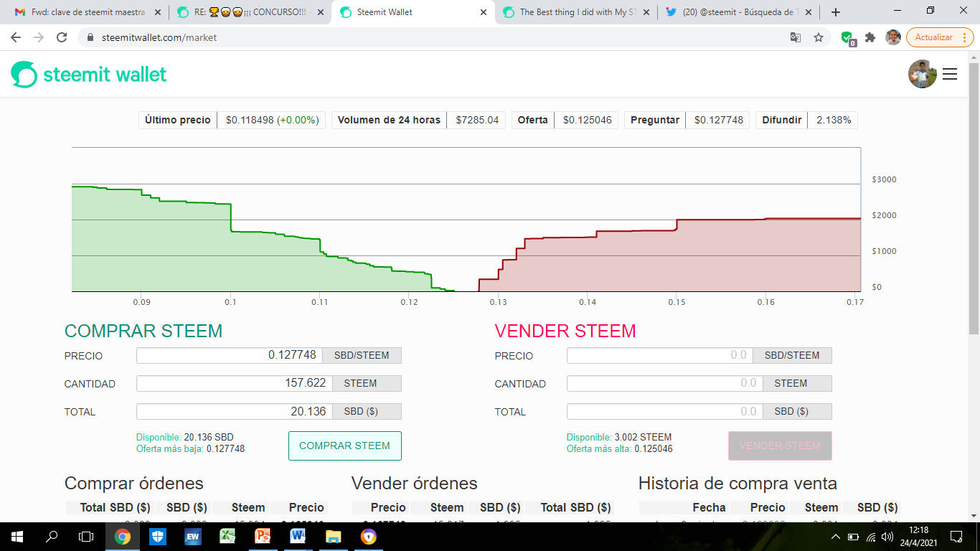The height and width of the screenshot is (551, 980).
Task: Click the sell PRECIO input field
Action: click(660, 355)
